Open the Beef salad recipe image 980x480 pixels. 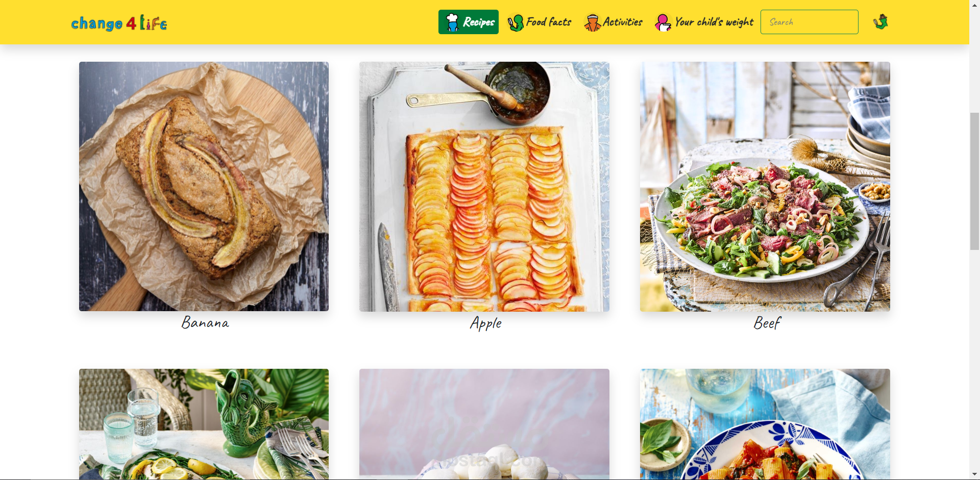tap(765, 187)
